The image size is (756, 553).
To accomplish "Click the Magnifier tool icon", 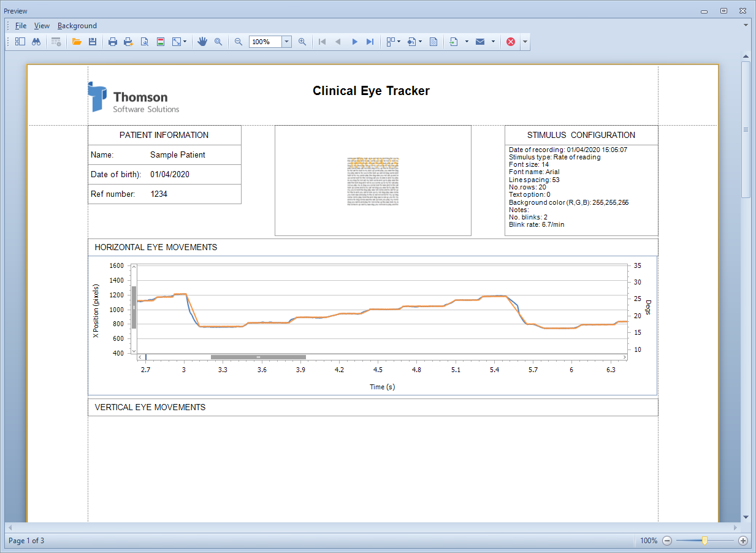I will pos(218,42).
